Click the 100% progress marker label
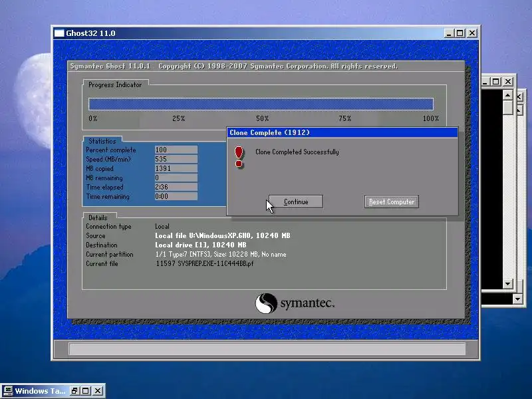 [x=430, y=118]
